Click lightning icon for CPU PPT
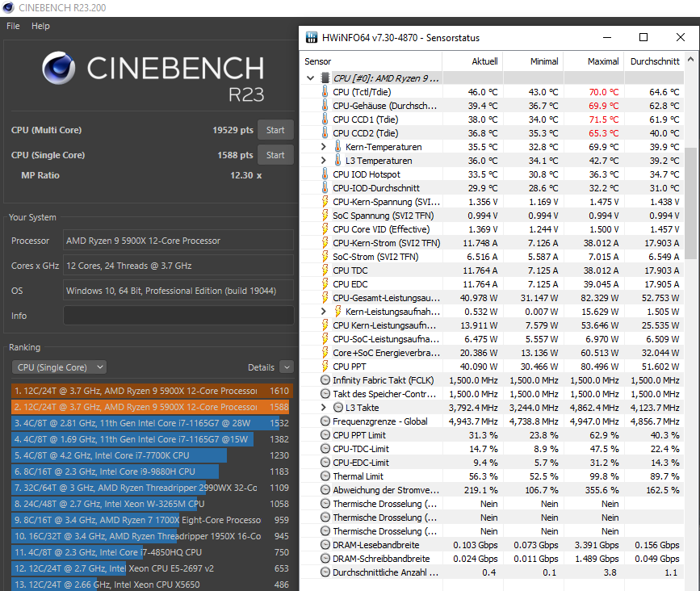700x591 pixels. pos(325,367)
